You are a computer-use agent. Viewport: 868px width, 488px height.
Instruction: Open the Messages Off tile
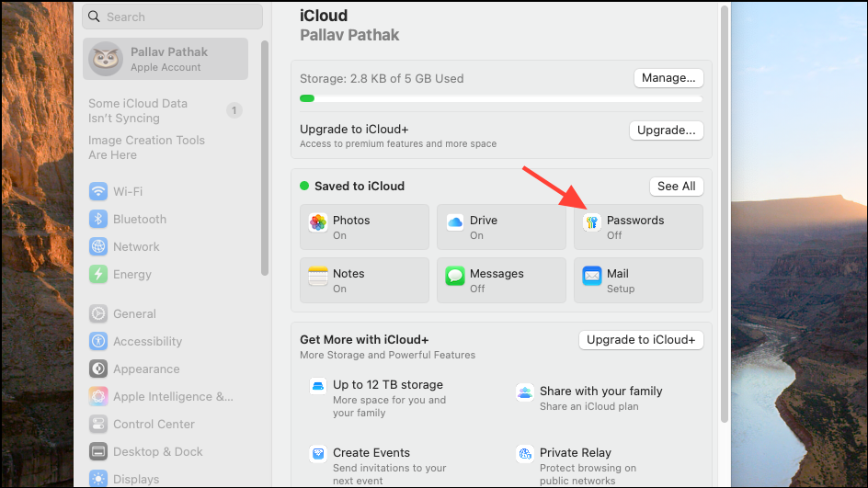tap(501, 280)
